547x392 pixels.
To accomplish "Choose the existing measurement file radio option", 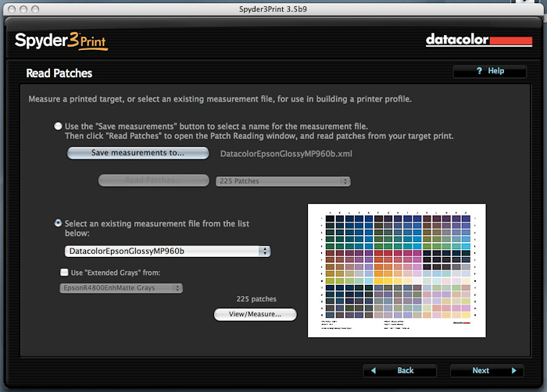I will [59, 223].
